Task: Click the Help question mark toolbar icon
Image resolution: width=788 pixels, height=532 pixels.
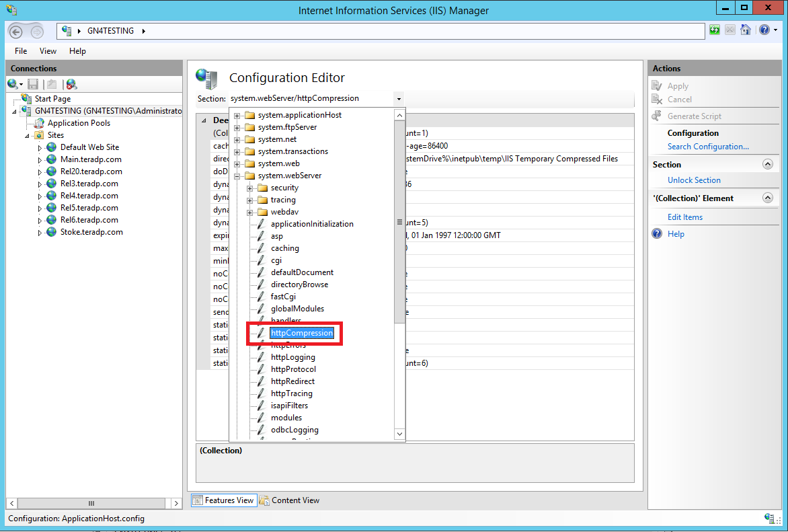Action: coord(764,30)
